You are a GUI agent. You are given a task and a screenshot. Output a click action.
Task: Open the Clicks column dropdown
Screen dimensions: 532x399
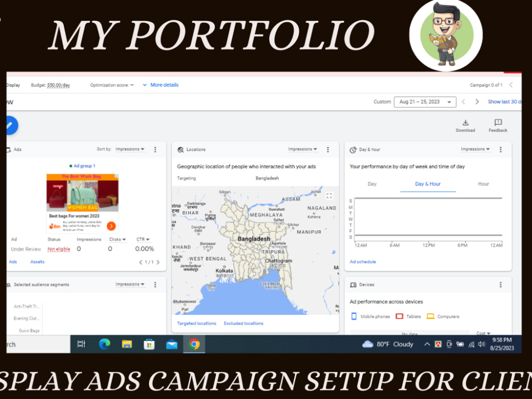[x=118, y=239]
